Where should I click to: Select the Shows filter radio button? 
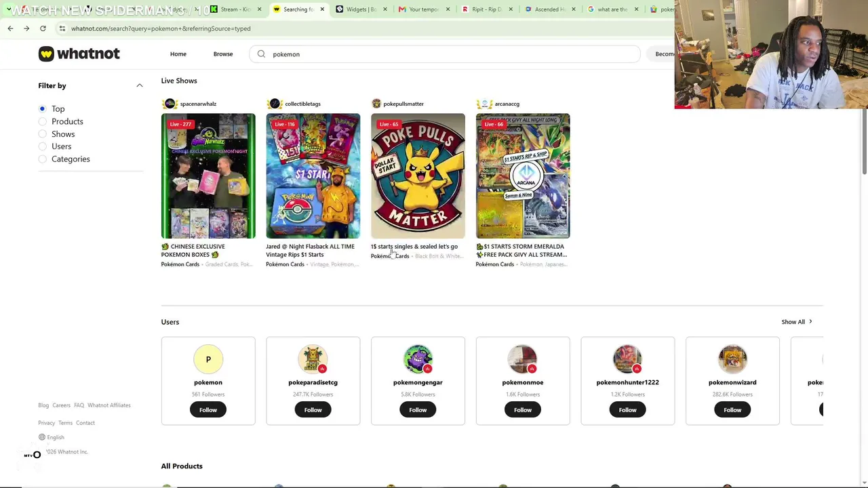[42, 134]
